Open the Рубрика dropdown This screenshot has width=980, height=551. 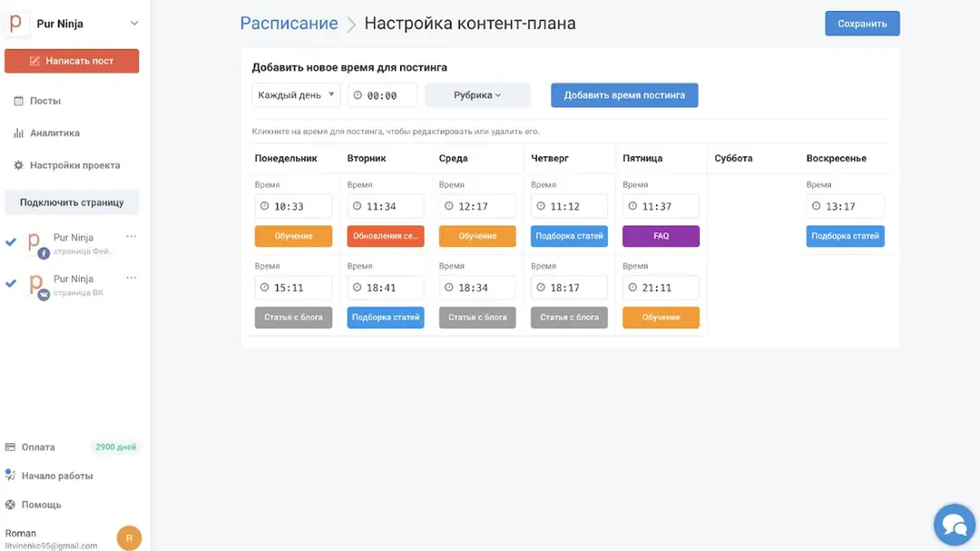tap(477, 95)
